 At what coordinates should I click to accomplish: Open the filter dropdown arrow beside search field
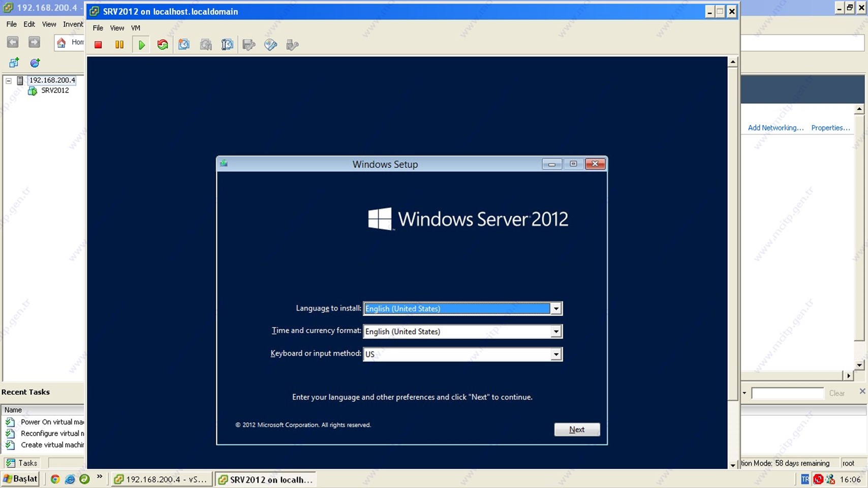pyautogui.click(x=745, y=393)
